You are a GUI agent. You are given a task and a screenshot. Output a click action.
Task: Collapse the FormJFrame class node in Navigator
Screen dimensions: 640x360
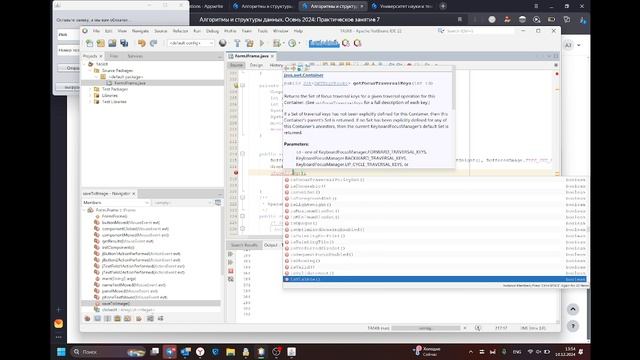click(x=84, y=210)
